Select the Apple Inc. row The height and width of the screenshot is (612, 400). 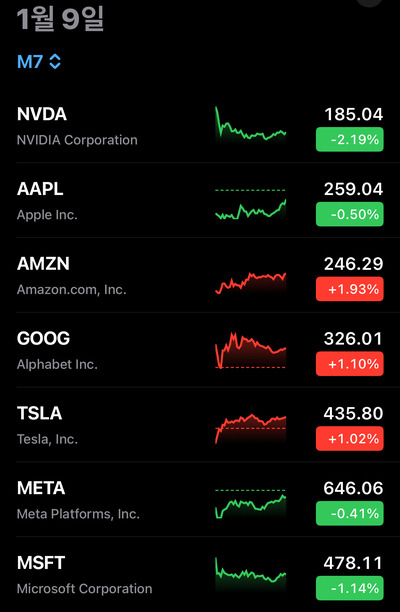click(x=200, y=200)
